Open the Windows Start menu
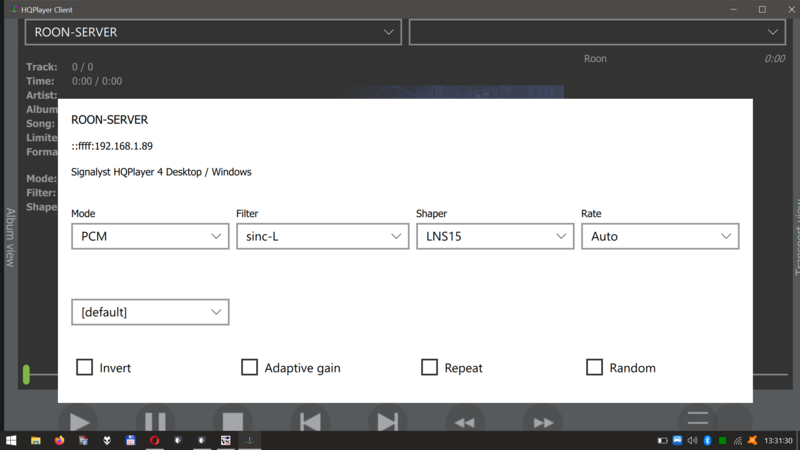The height and width of the screenshot is (450, 800). (11, 440)
